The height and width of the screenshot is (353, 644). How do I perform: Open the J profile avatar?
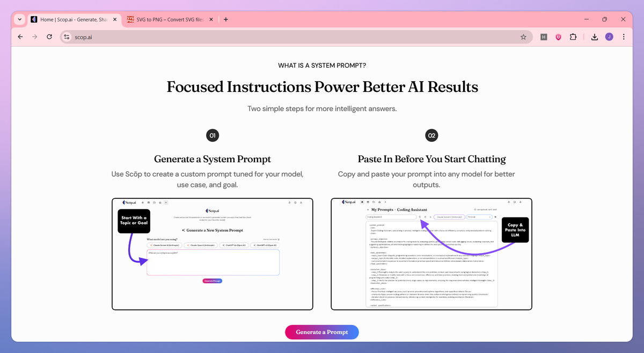tap(609, 37)
